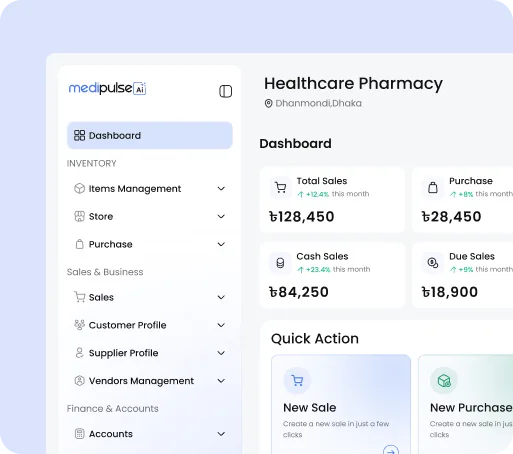513x454 pixels.
Task: Click the Cash Sales card title
Action: tap(322, 256)
